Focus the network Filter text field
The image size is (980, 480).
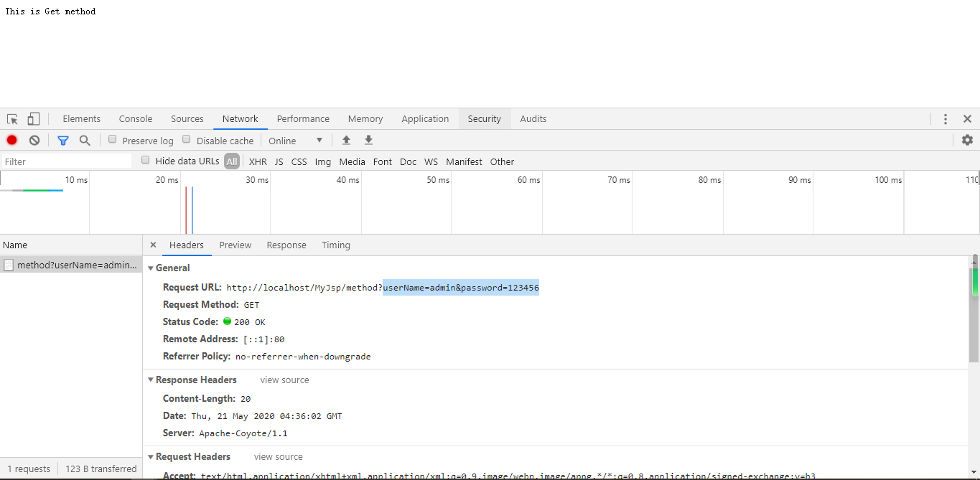click(x=67, y=161)
